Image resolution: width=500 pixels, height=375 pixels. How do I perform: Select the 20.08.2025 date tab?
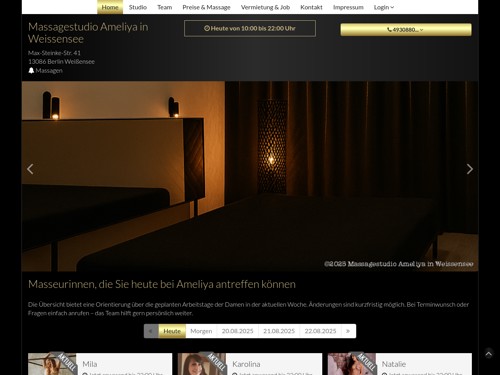[238, 331]
